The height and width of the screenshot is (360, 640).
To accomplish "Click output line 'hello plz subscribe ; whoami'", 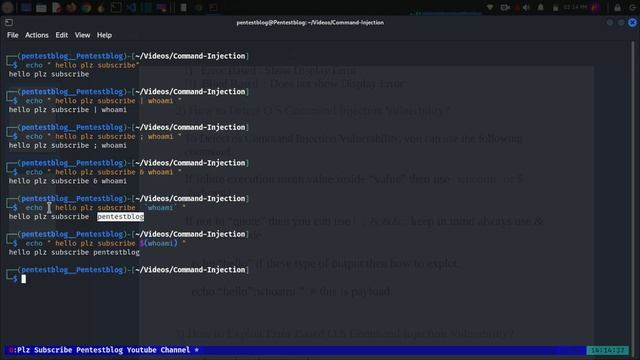I will pyautogui.click(x=68, y=145).
